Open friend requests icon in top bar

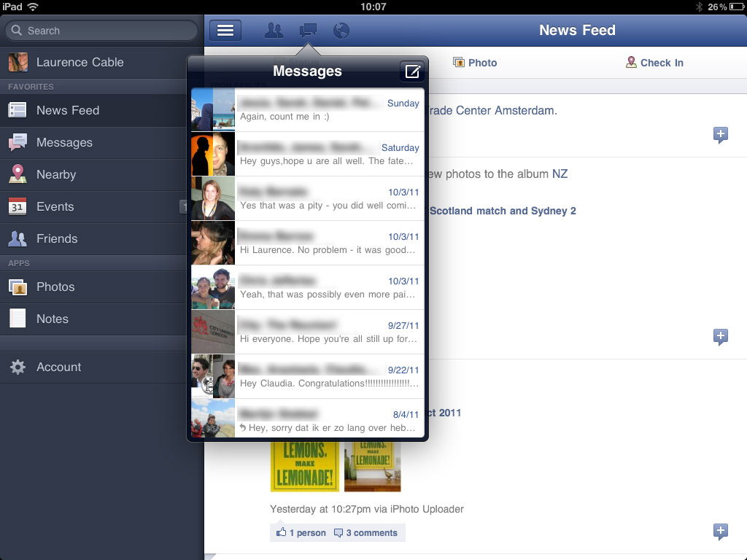[x=274, y=31]
